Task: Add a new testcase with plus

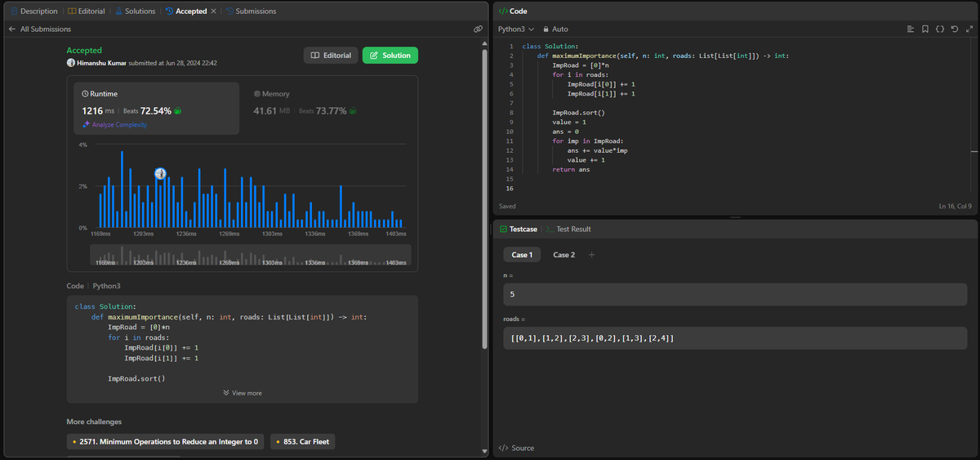Action: click(x=592, y=255)
